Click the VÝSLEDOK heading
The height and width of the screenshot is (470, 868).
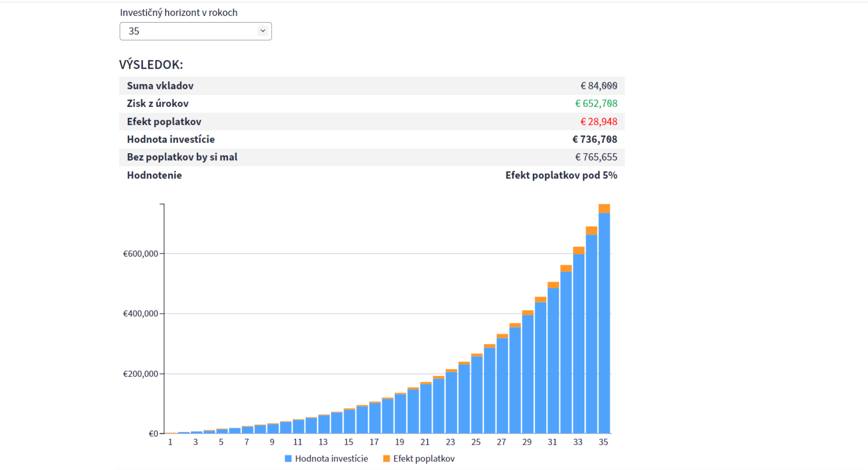point(151,65)
